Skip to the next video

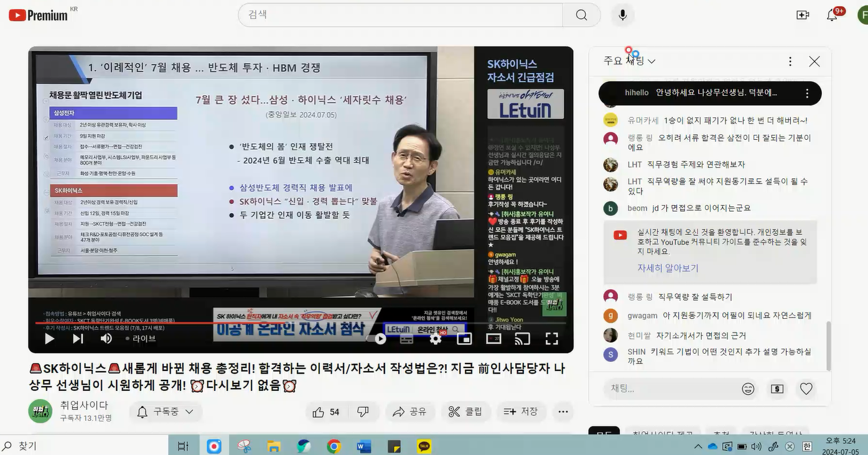[78, 339]
